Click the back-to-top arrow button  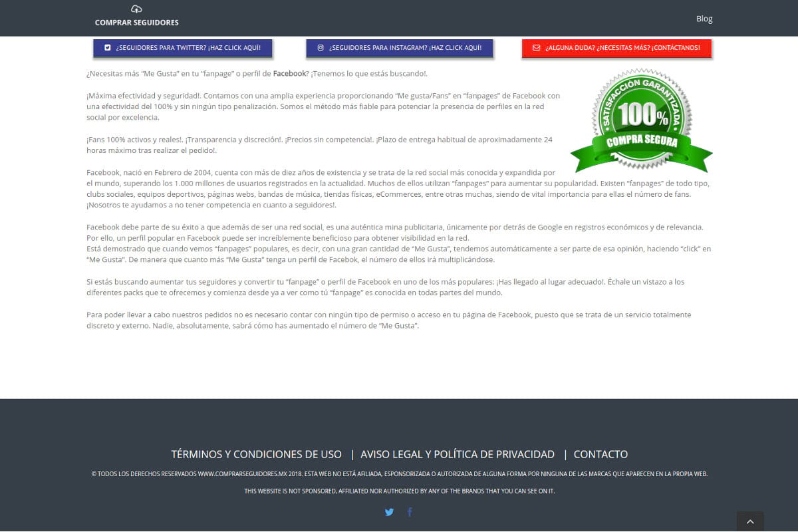tap(750, 522)
